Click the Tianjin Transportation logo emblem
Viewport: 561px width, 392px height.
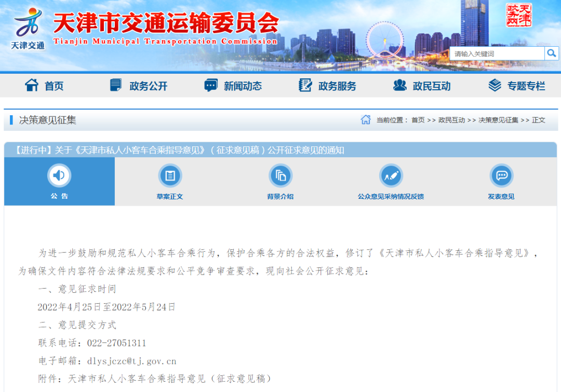[28, 23]
